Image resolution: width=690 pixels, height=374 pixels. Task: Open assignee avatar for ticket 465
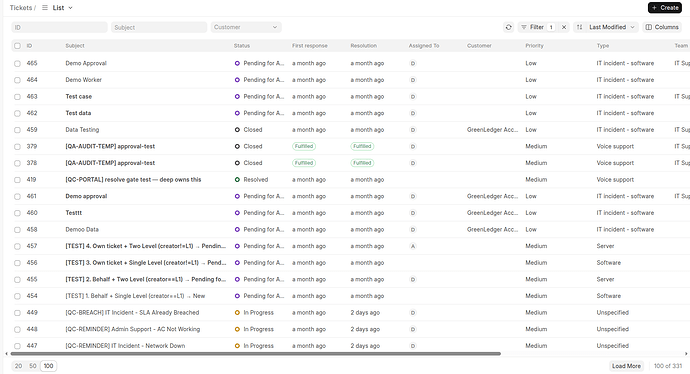413,63
